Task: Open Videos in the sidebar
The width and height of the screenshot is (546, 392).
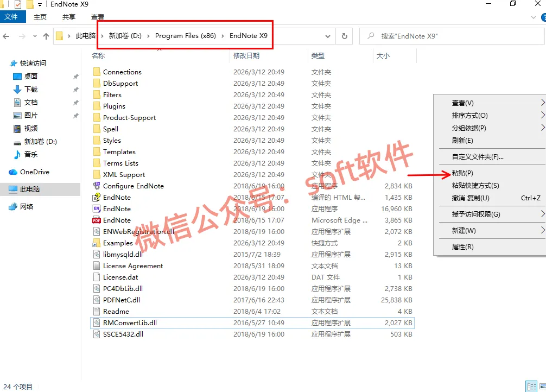Action: click(x=30, y=129)
